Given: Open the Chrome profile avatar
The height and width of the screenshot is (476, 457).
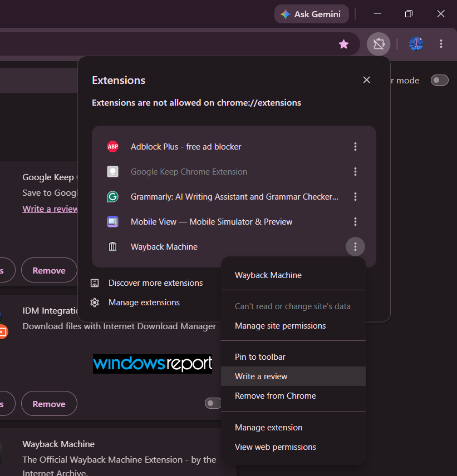Looking at the screenshot, I should (x=416, y=44).
